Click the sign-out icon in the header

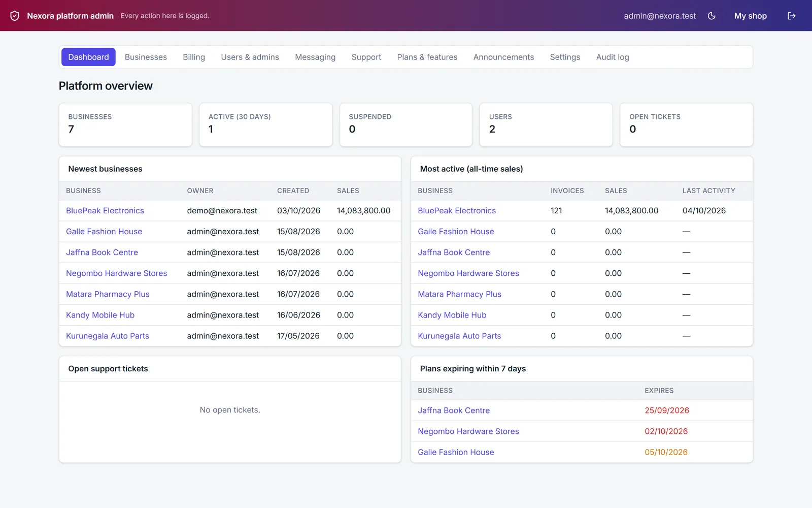[x=791, y=16]
